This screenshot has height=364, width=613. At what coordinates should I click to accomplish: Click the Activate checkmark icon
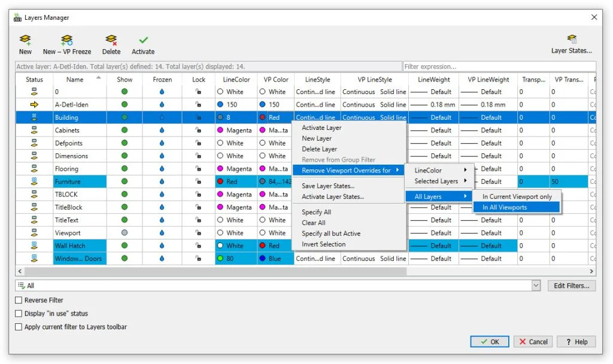click(143, 40)
